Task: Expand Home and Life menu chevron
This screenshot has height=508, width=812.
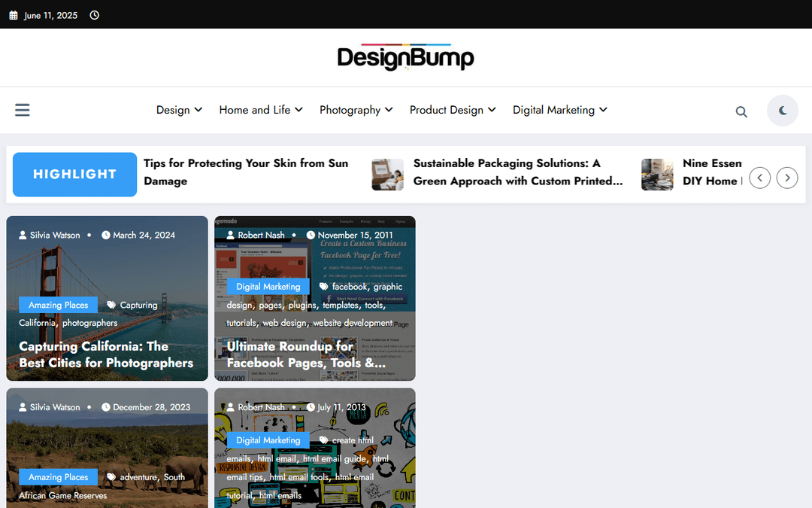Action: (298, 110)
